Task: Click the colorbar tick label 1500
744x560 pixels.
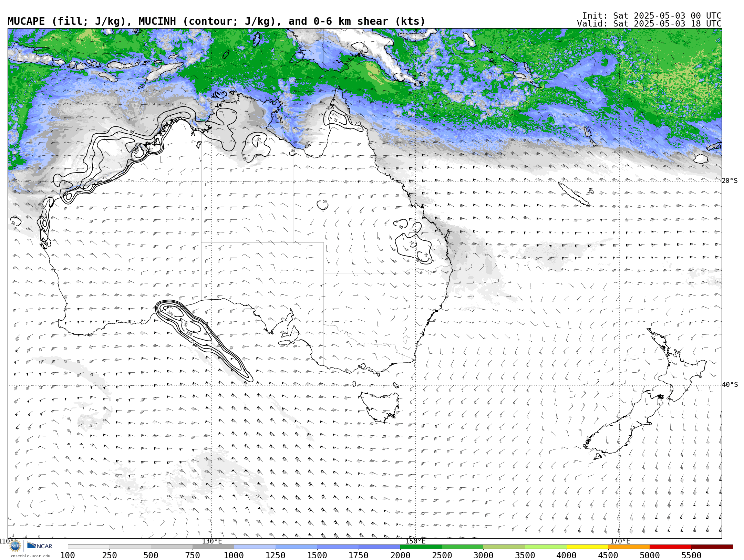Action: (317, 555)
